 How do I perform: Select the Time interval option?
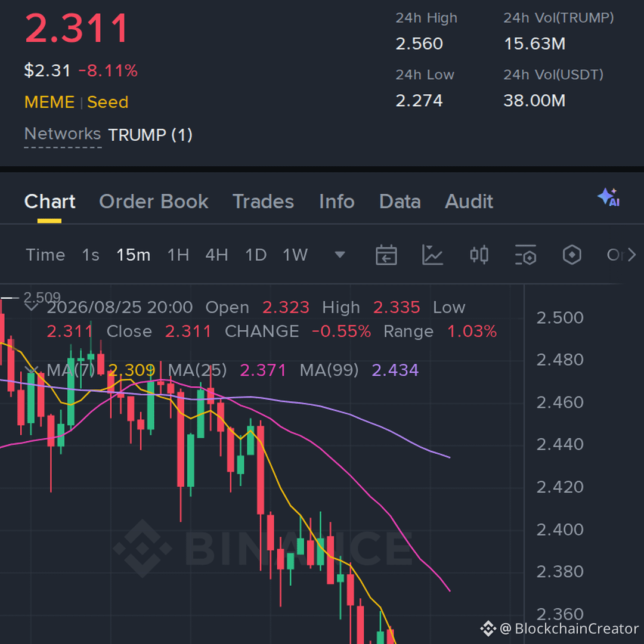pos(45,255)
